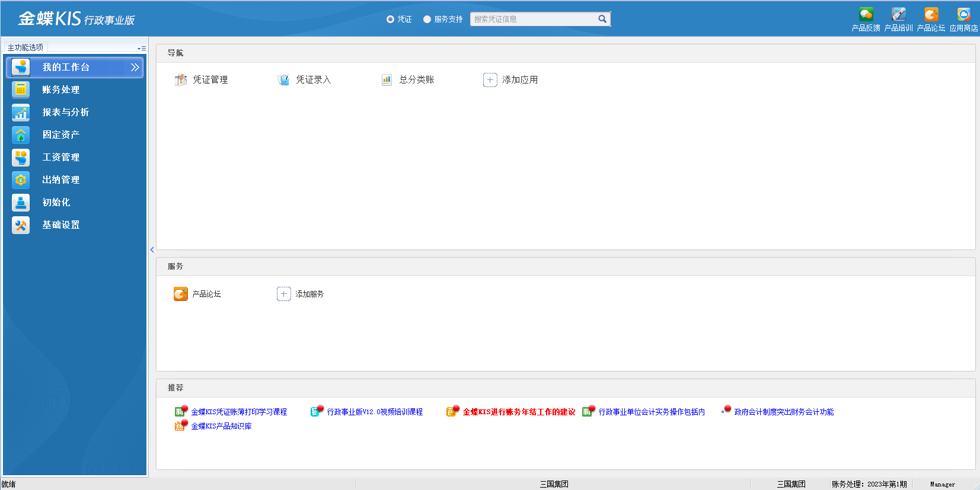980x490 pixels.
Task: Open the 产品论坛 icon in top bar
Action: pyautogui.click(x=931, y=14)
